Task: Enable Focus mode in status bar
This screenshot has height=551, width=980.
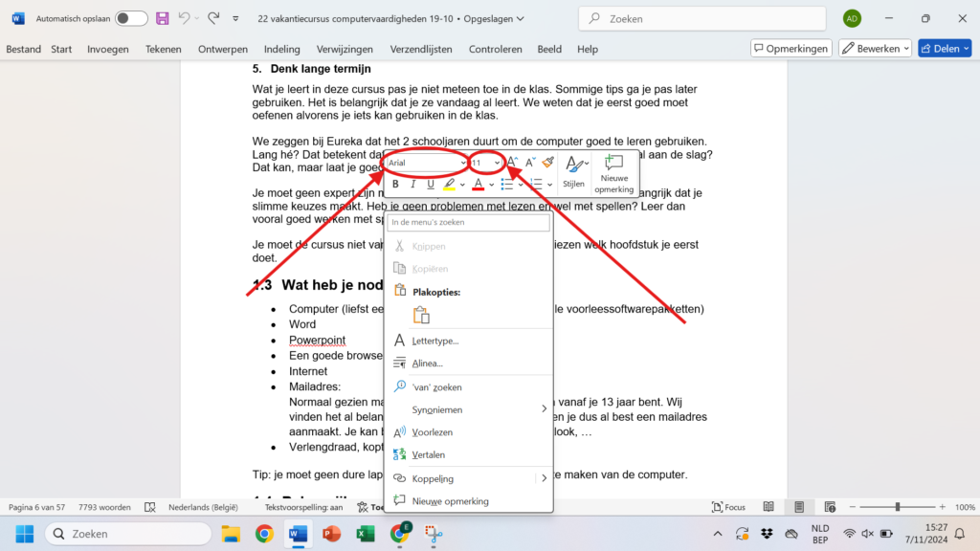Action: point(728,507)
